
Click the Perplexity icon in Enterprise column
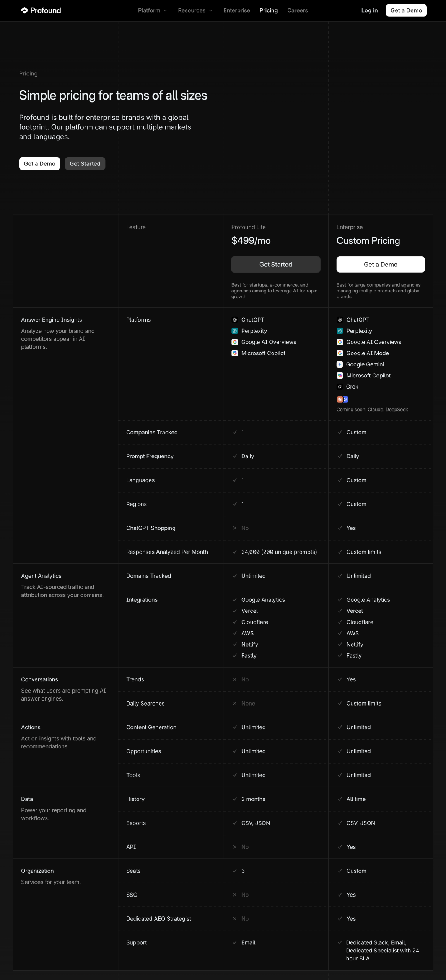340,331
